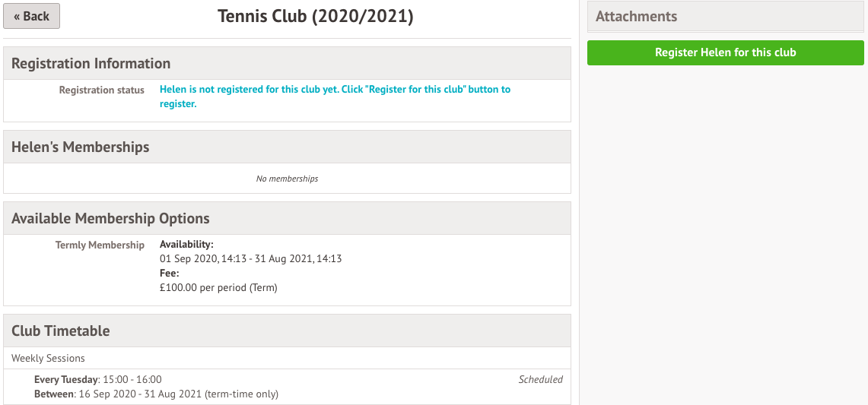
Task: Select the Weekly Sessions row
Action: (48, 358)
